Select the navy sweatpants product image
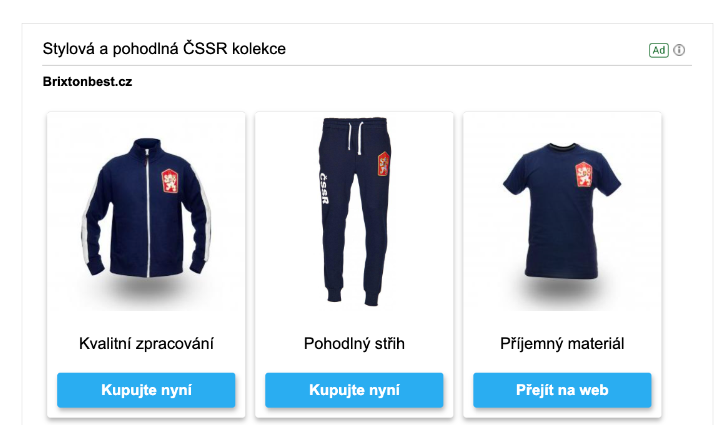 coord(354,212)
